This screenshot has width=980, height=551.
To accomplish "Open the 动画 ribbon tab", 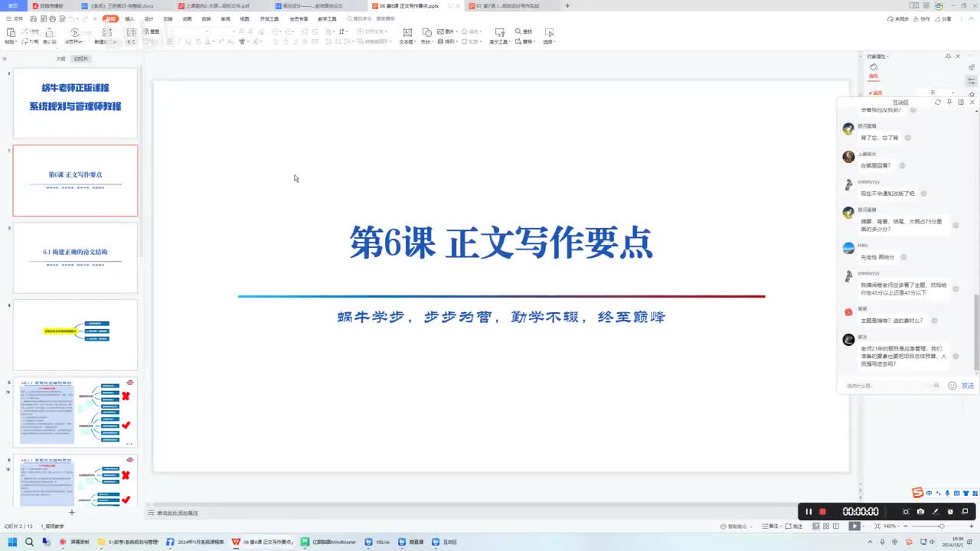I will click(187, 18).
